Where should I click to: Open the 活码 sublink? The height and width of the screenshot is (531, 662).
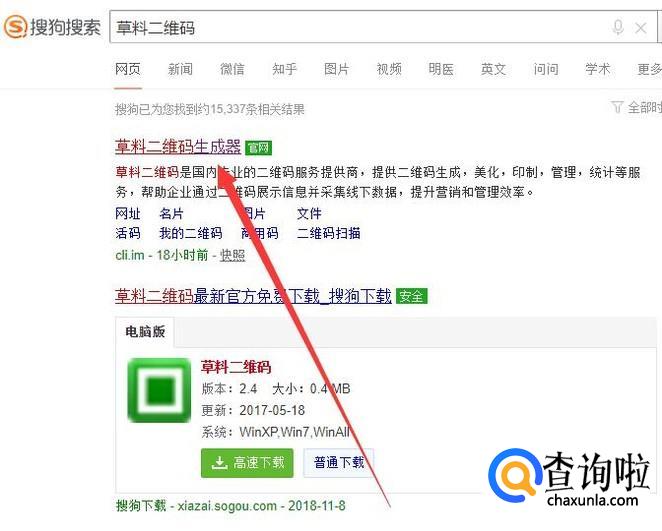(x=128, y=233)
